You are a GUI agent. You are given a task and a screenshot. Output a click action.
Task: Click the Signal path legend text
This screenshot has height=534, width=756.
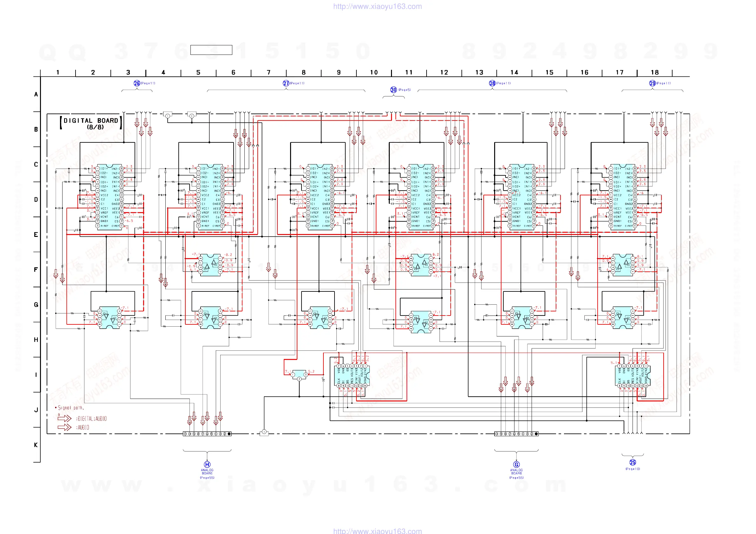tap(70, 408)
